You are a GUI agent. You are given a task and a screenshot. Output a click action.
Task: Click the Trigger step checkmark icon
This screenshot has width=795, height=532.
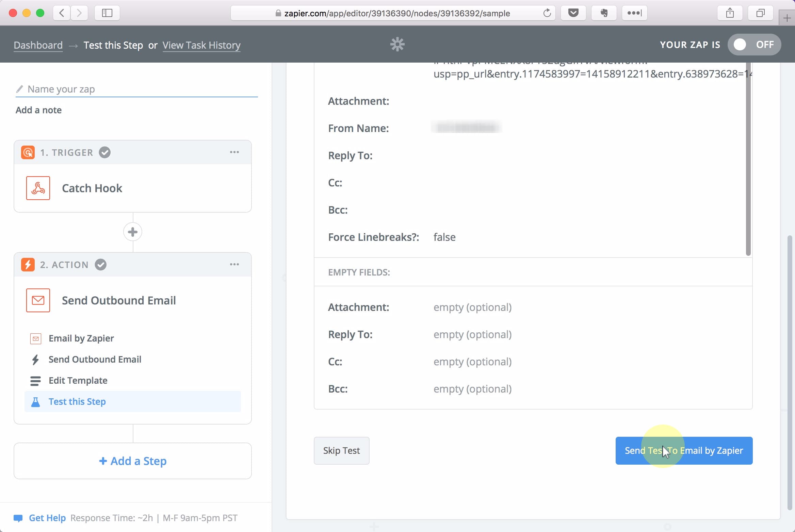[105, 152]
